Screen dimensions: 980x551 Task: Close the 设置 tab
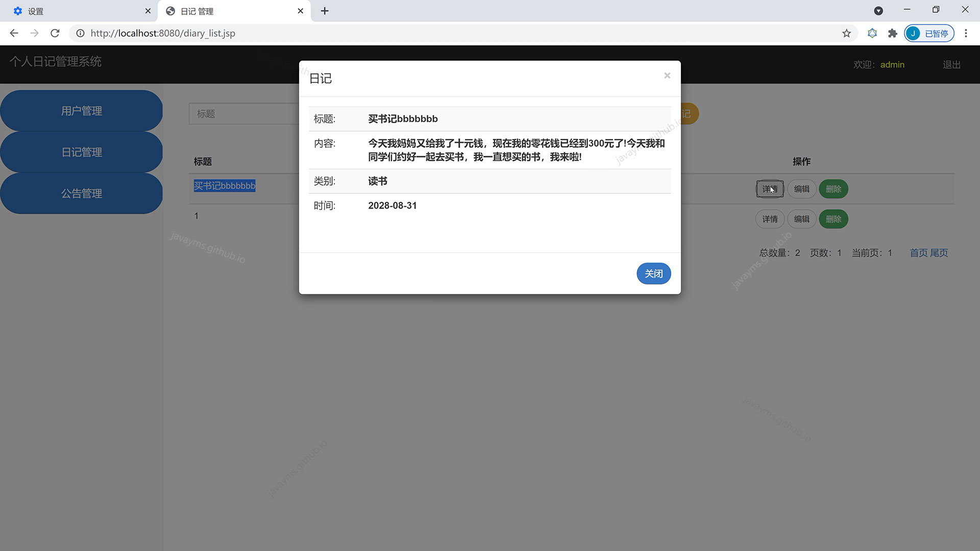coord(148,11)
